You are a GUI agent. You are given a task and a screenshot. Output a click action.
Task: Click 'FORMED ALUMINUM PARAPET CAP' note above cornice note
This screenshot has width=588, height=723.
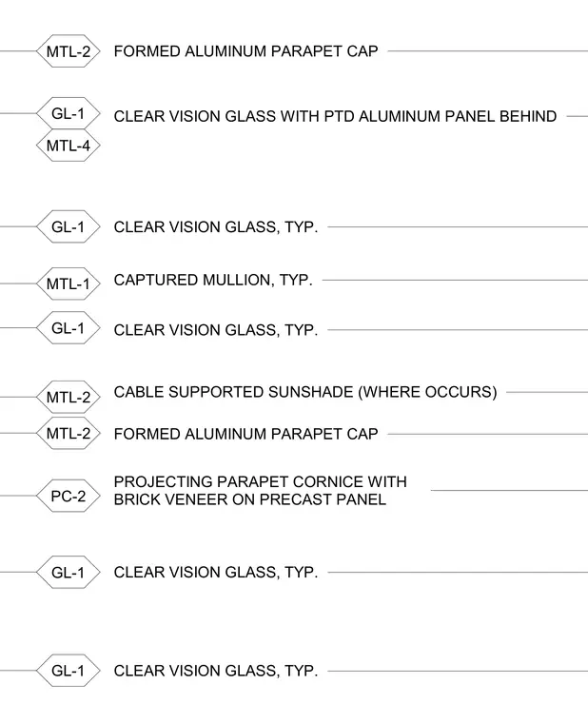point(245,434)
